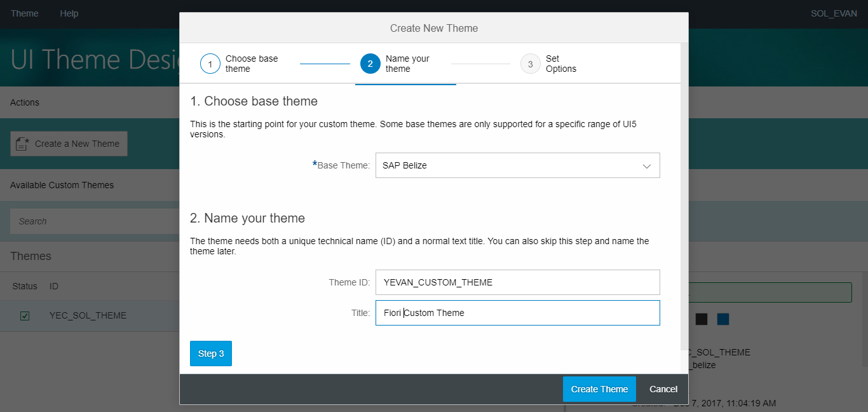Click the Create Theme button
This screenshot has width=868, height=412.
click(x=599, y=388)
